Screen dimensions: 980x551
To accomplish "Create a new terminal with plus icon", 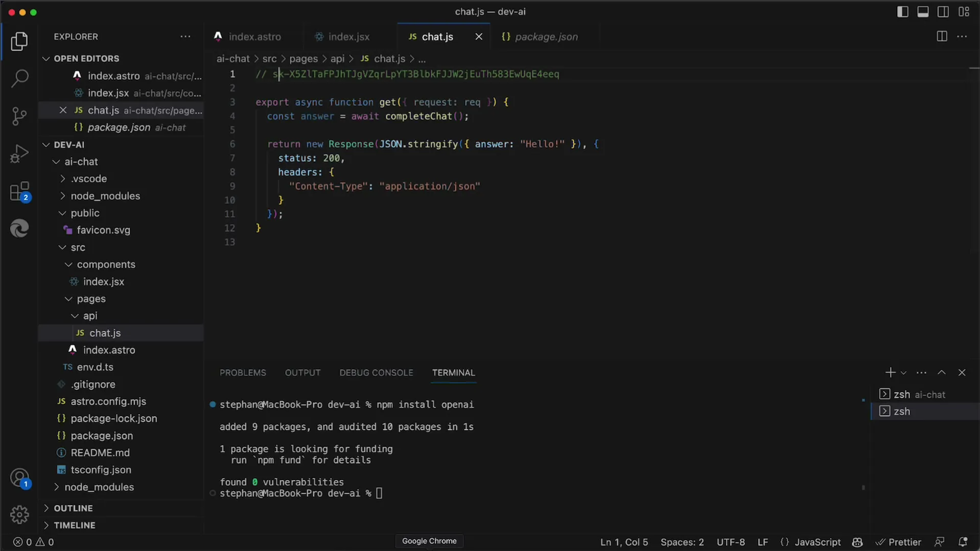I will click(890, 373).
